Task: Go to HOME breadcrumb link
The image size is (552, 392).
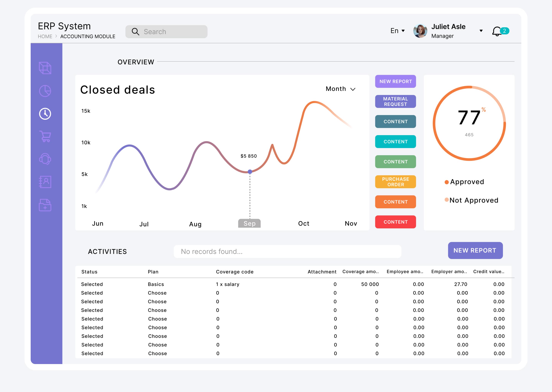Action: click(x=45, y=36)
